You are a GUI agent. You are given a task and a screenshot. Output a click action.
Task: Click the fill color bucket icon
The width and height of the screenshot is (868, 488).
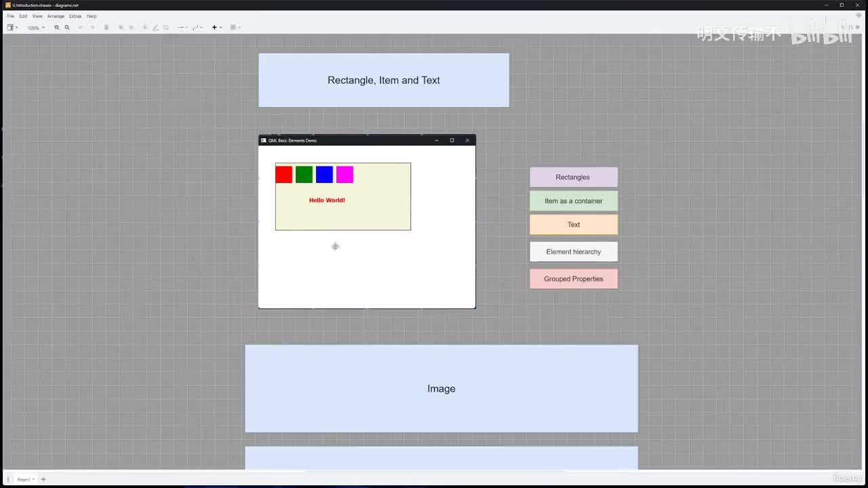point(145,28)
